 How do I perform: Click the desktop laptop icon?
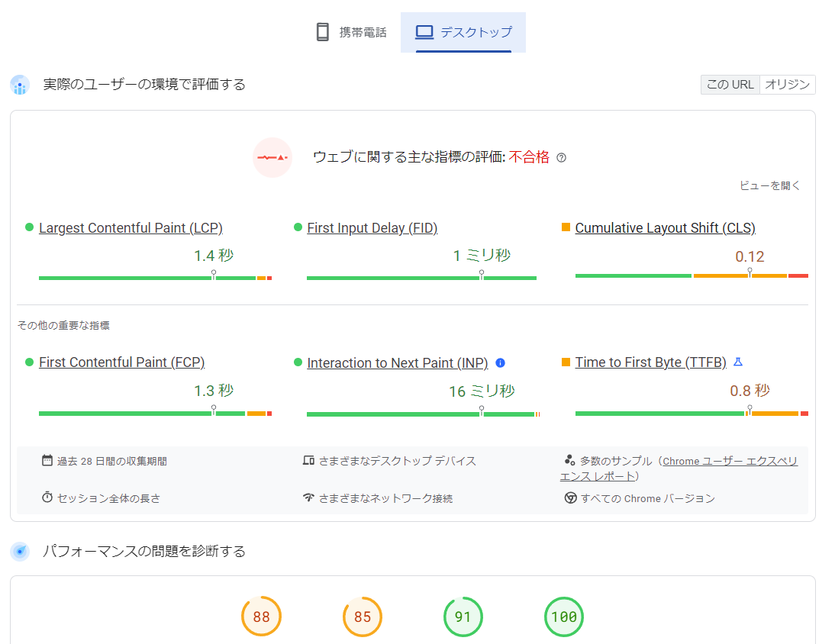tap(424, 32)
